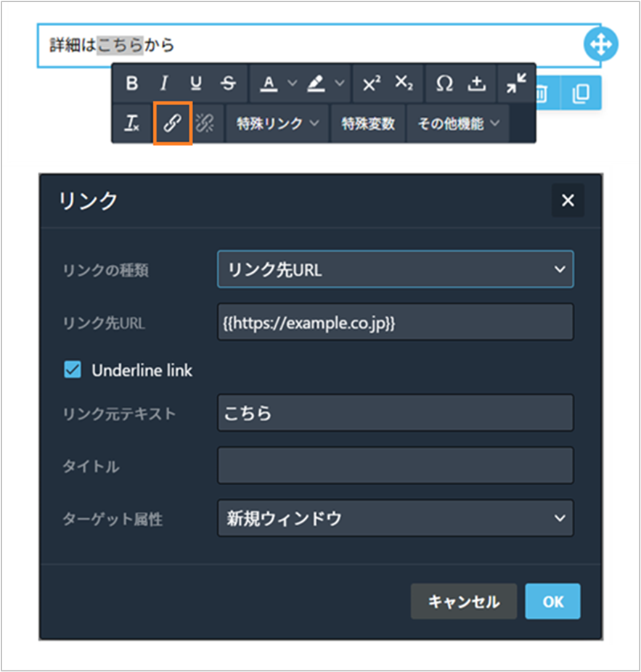Screen dimensions: 641x672
Task: Insert special character with omega icon
Action: pos(444,83)
